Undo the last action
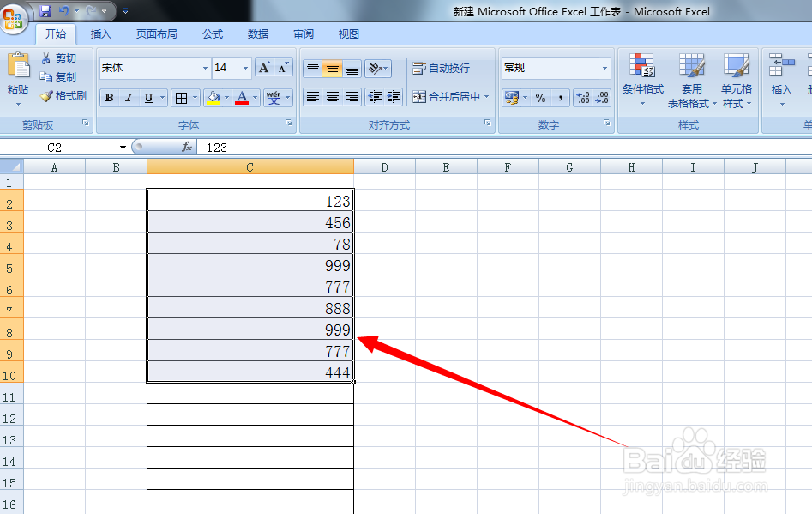This screenshot has height=514, width=812. (64, 10)
